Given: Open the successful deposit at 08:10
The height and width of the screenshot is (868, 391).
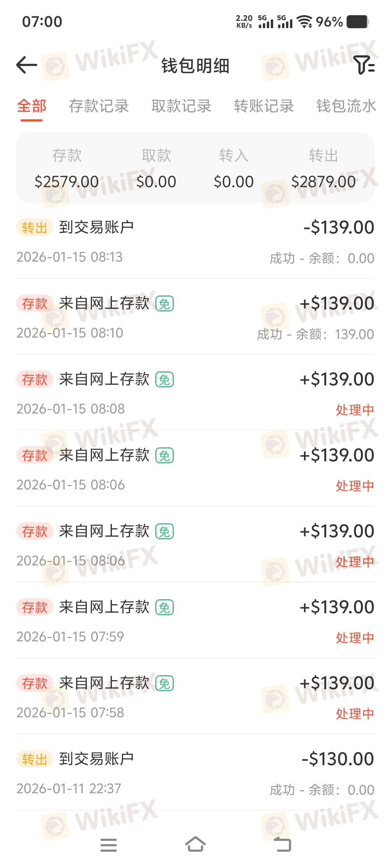Looking at the screenshot, I should [x=195, y=318].
